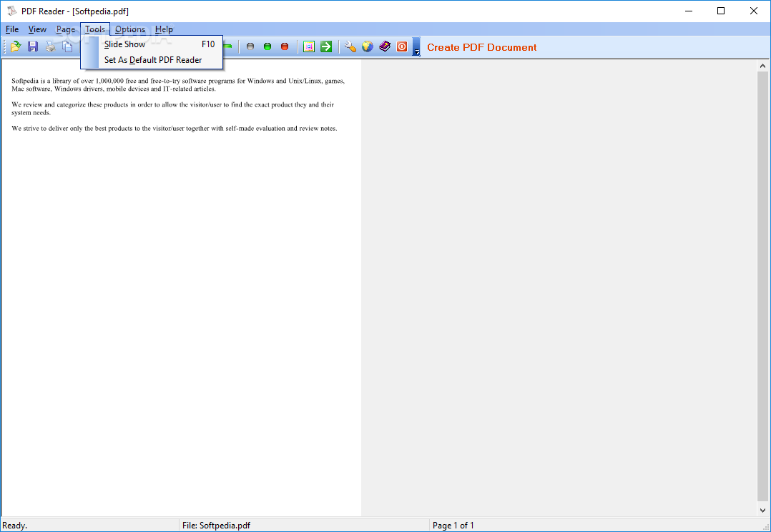
Task: Click 'Page 1 of 1' status text
Action: click(453, 526)
